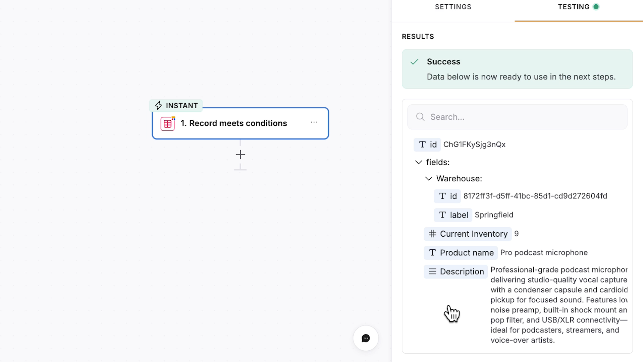Click the Current Inventory field pill
Viewport: 644px width, 362px height.
468,234
